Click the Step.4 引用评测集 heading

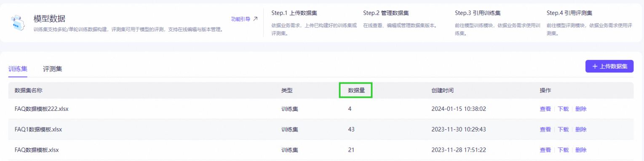click(569, 13)
